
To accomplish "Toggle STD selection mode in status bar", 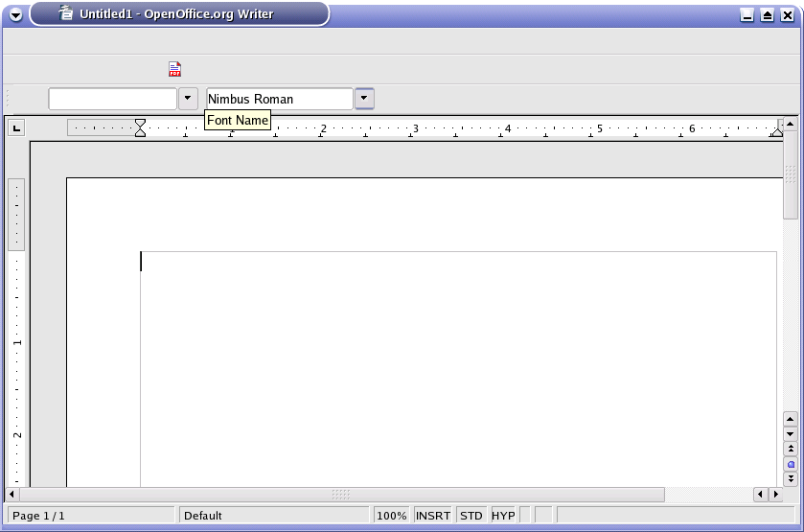I will (471, 516).
